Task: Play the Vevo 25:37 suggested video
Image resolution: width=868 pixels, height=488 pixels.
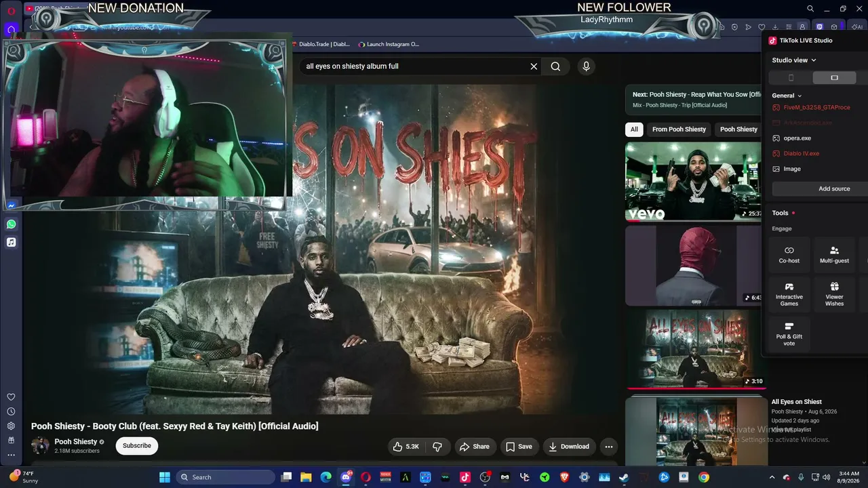Action: pyautogui.click(x=694, y=182)
